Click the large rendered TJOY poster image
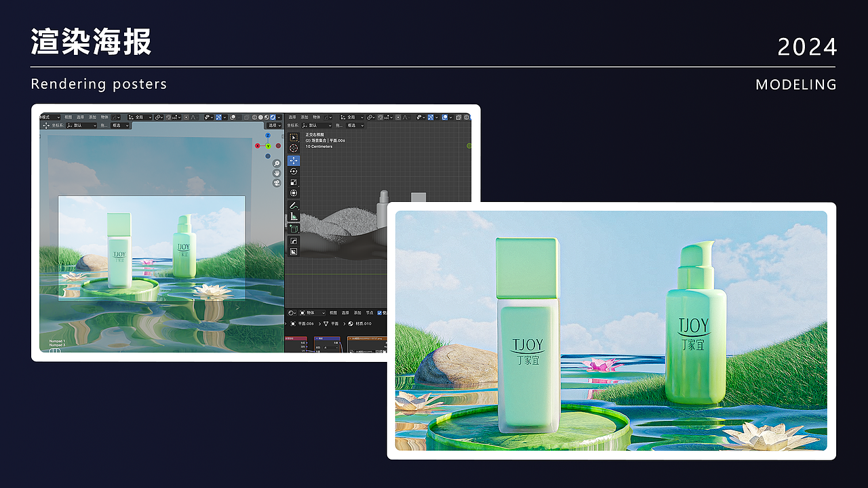This screenshot has height=488, width=868. (x=611, y=331)
